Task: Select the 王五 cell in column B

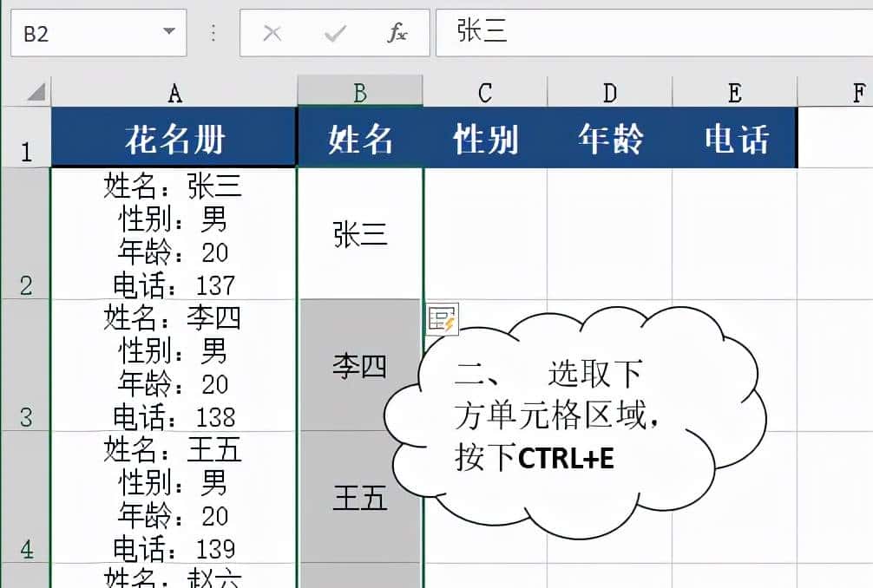Action: tap(359, 499)
